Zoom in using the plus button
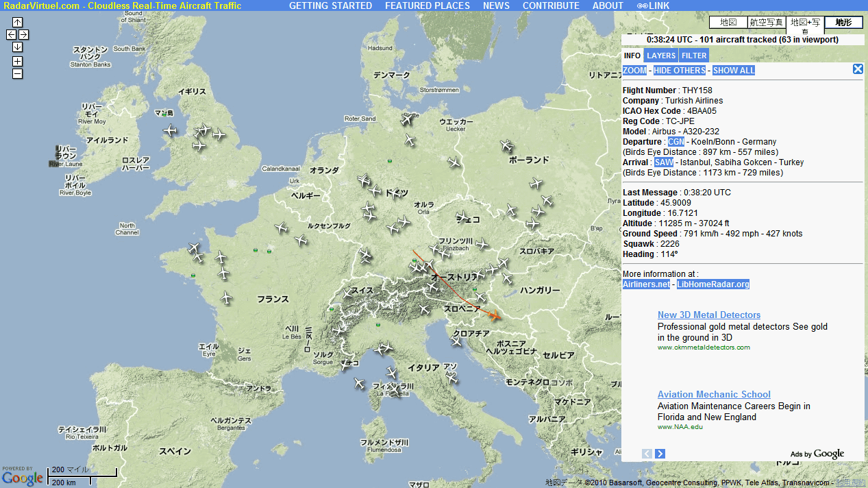Viewport: 868px width, 488px height. 17,61
